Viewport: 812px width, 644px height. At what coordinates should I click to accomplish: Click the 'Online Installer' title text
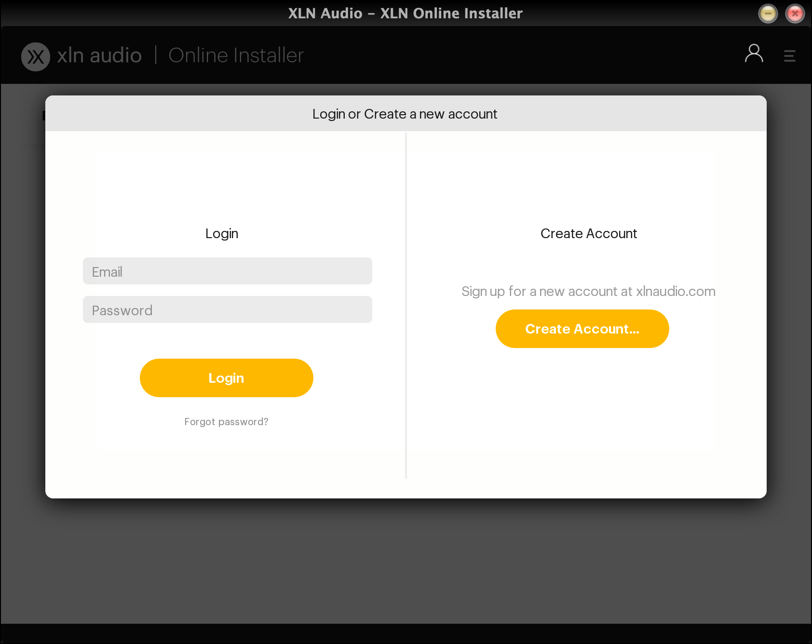click(236, 55)
